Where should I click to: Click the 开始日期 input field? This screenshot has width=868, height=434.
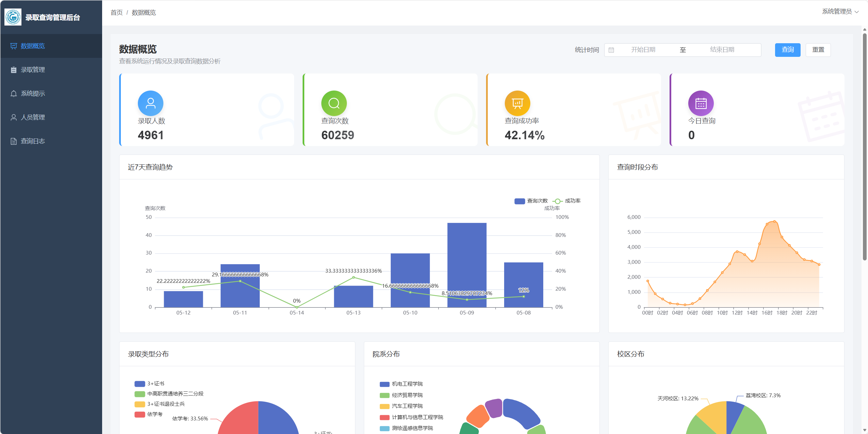(643, 50)
